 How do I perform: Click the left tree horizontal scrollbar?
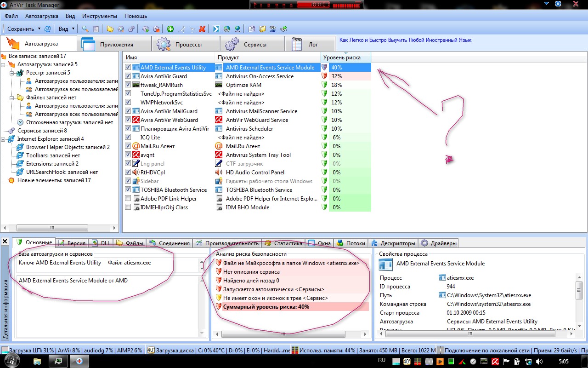[x=59, y=228]
